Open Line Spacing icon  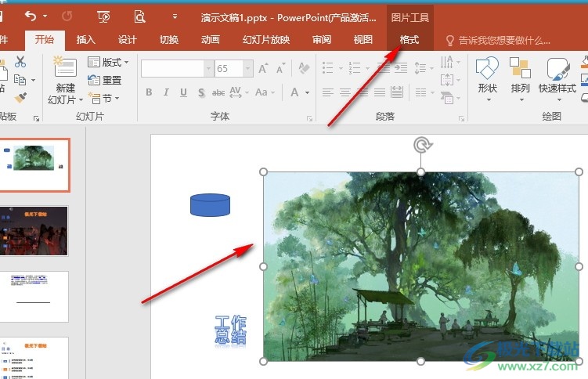[x=420, y=68]
